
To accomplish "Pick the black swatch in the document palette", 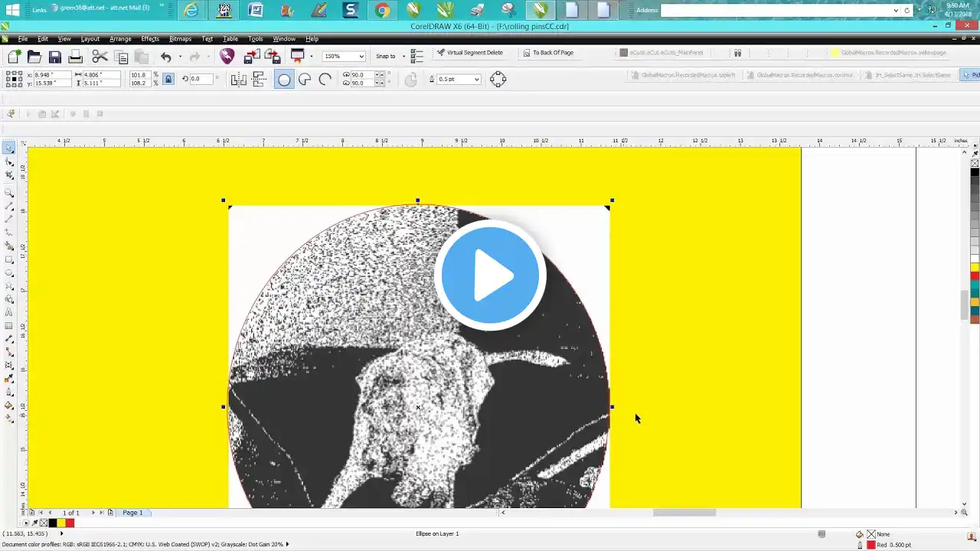I will pyautogui.click(x=52, y=523).
